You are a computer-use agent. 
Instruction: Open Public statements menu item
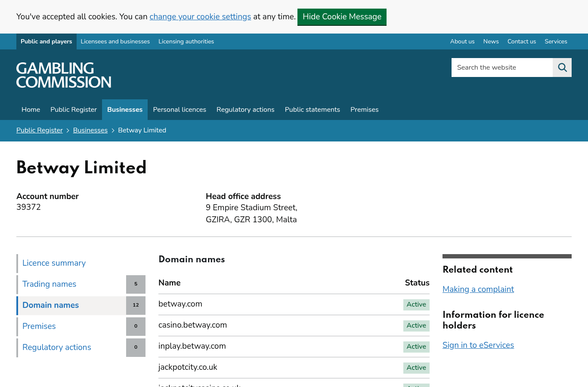313,110
